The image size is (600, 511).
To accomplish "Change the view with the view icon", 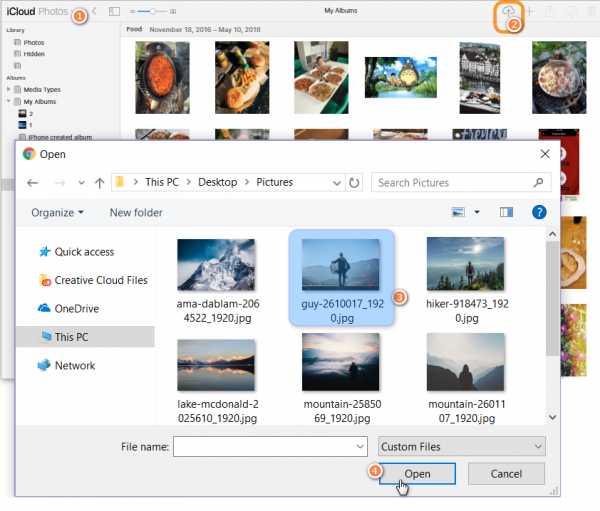I will coord(458,212).
